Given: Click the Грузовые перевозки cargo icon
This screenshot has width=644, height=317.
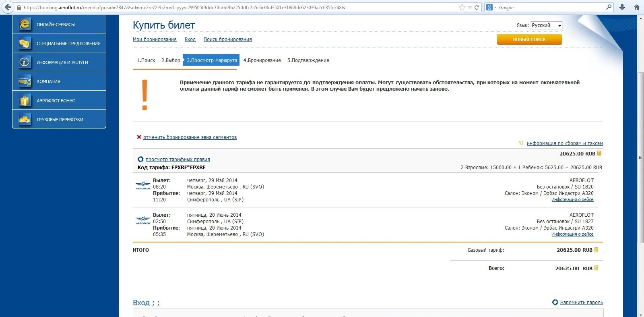Looking at the screenshot, I should coord(25,119).
